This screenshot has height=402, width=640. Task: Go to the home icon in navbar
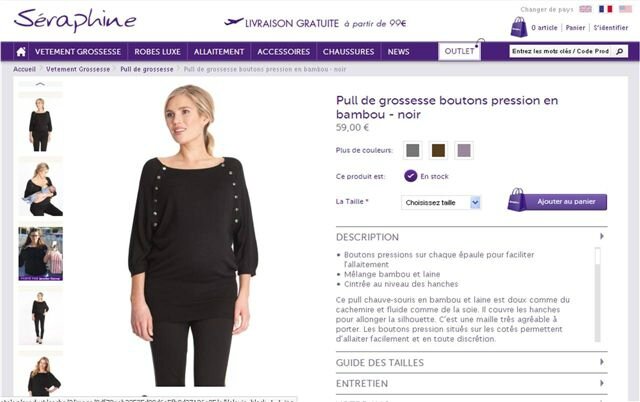point(21,52)
